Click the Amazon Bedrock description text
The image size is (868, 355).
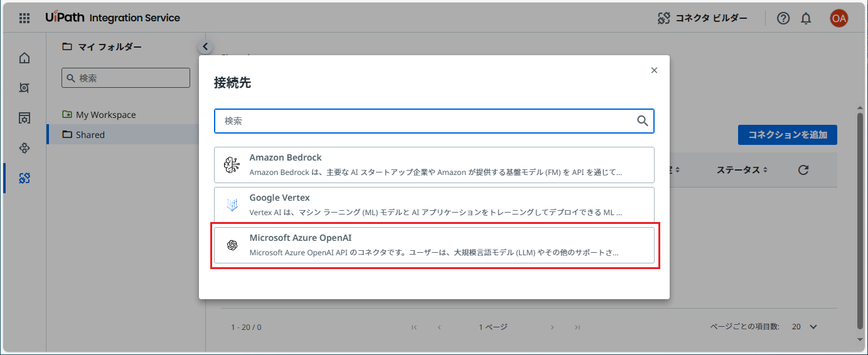click(x=436, y=172)
